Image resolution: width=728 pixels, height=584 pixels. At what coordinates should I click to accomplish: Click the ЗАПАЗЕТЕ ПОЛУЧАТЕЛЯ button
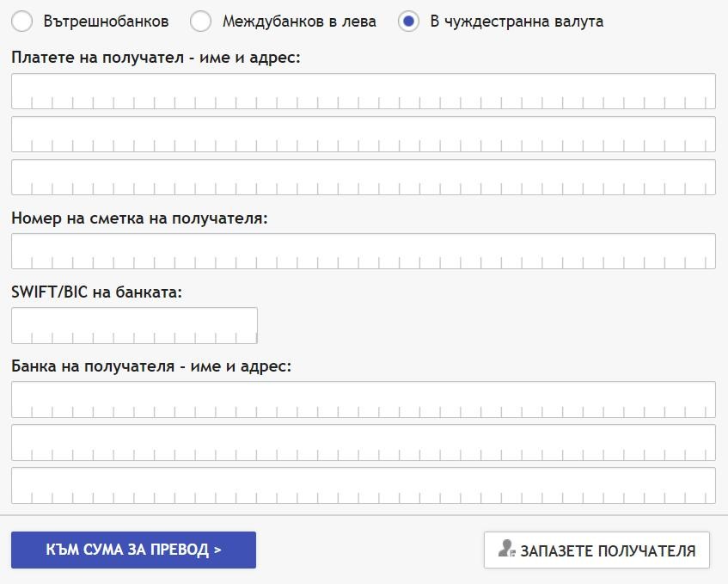click(x=596, y=550)
